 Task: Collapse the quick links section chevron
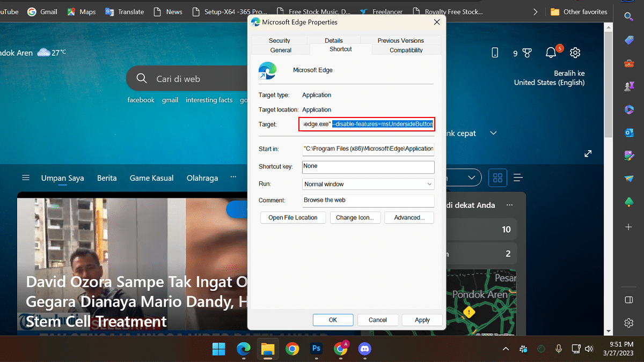click(493, 133)
